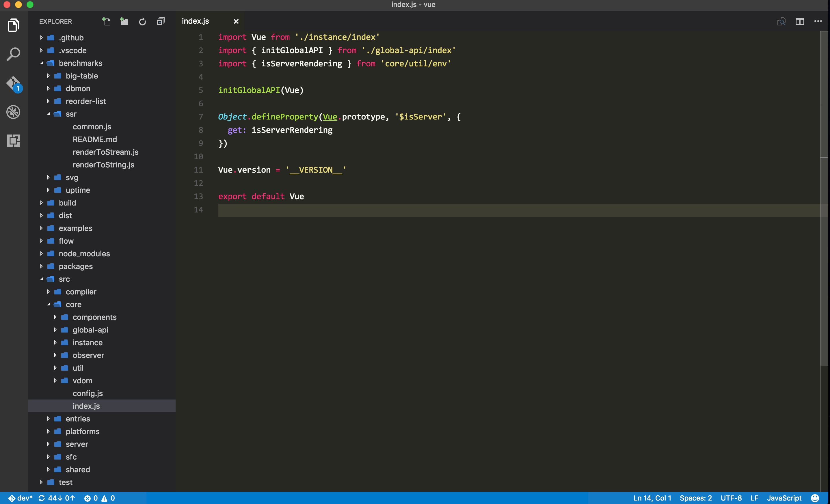Open the Search view in activity bar
The image size is (830, 504).
[x=14, y=54]
